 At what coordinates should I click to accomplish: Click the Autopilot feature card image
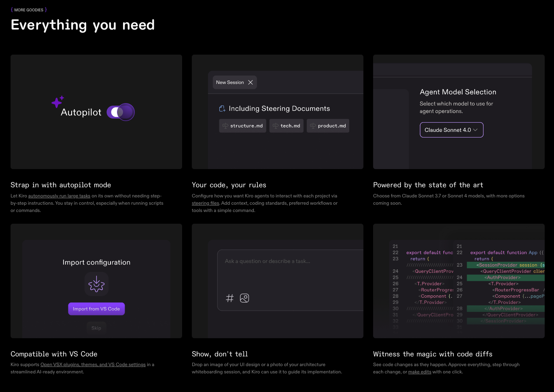click(96, 112)
